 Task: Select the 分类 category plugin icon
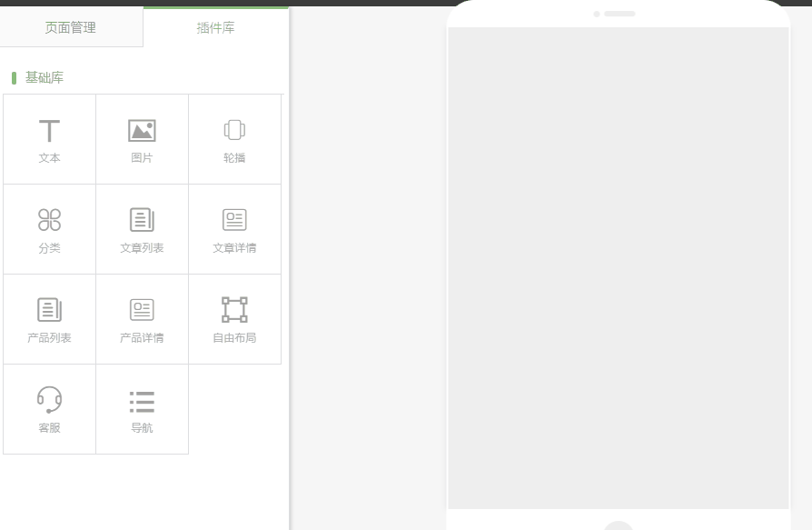tap(49, 220)
